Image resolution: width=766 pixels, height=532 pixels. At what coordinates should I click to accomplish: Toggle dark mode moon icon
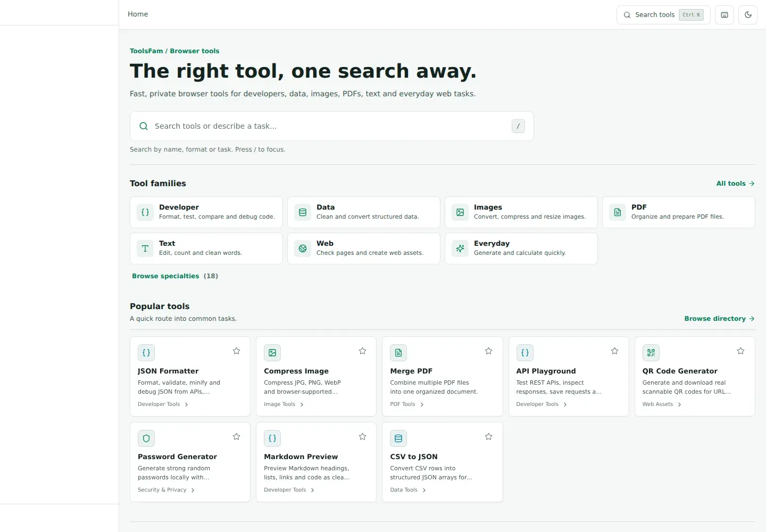pyautogui.click(x=748, y=15)
